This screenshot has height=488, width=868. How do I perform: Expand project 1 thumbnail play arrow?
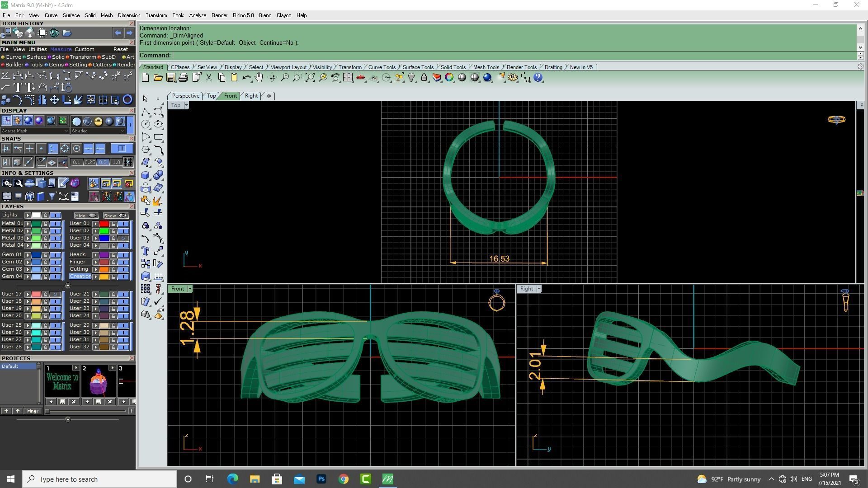[75, 368]
